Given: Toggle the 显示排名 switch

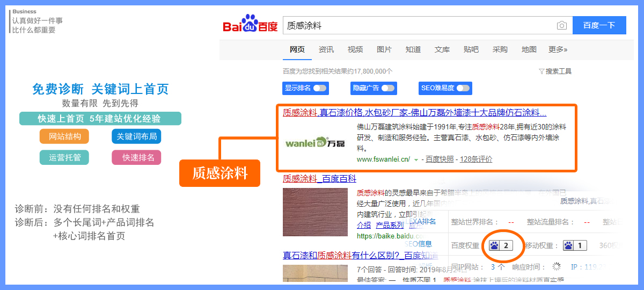Looking at the screenshot, I should click(x=320, y=88).
